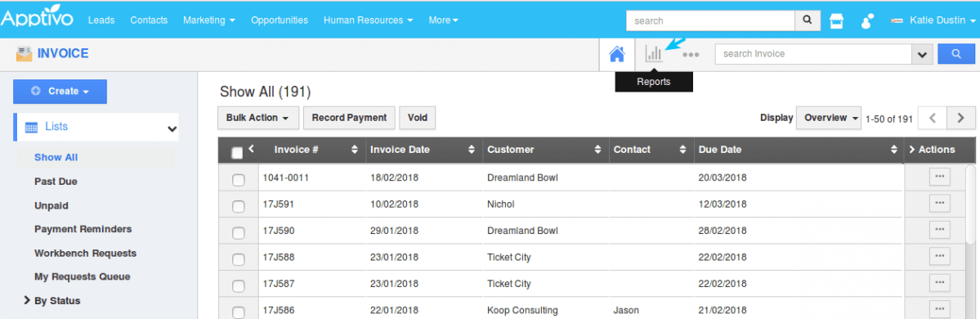Check the box for invoice 17J586
This screenshot has height=319, width=980.
pos(238,312)
